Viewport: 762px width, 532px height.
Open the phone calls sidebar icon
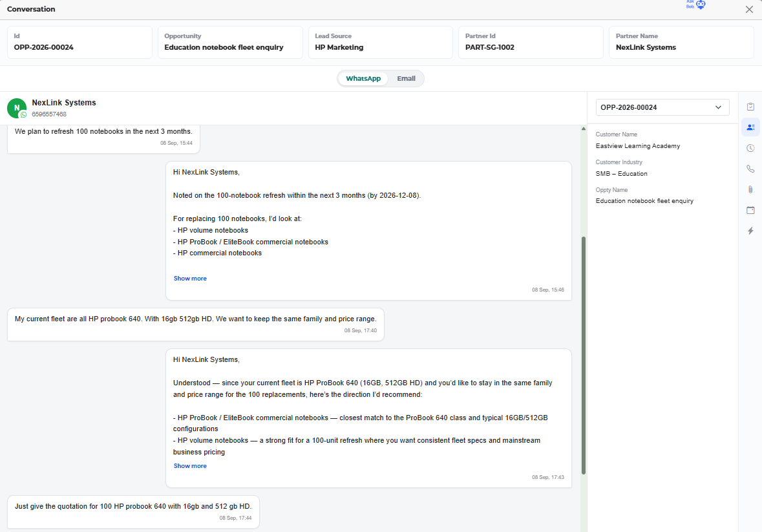click(x=750, y=169)
